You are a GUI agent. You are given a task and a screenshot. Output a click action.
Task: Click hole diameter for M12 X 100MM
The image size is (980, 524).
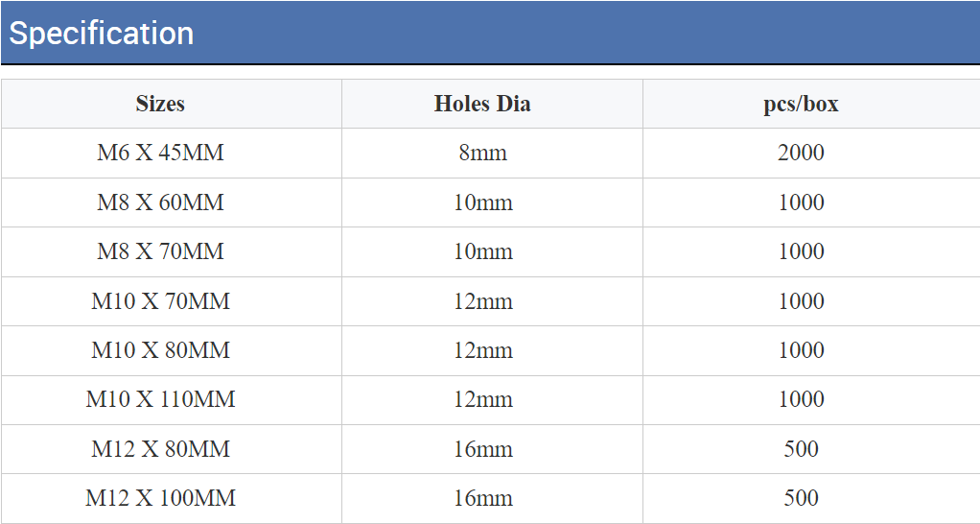tap(482, 498)
